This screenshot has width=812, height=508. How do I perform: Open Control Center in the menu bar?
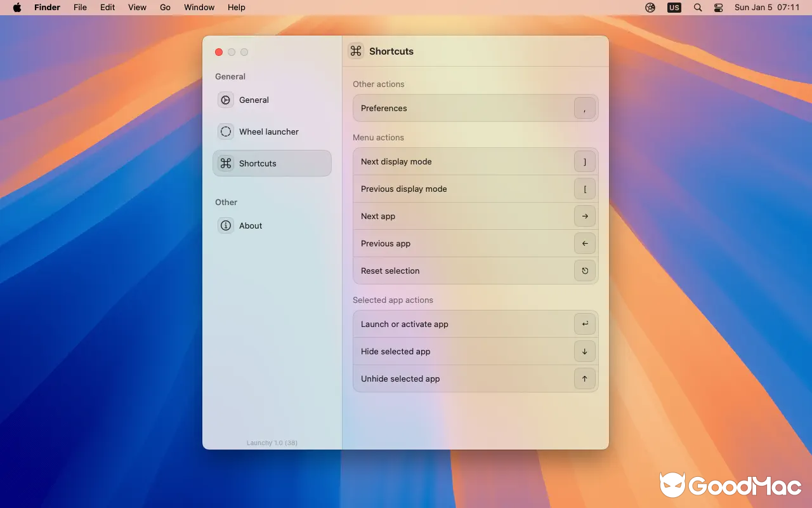pyautogui.click(x=718, y=8)
